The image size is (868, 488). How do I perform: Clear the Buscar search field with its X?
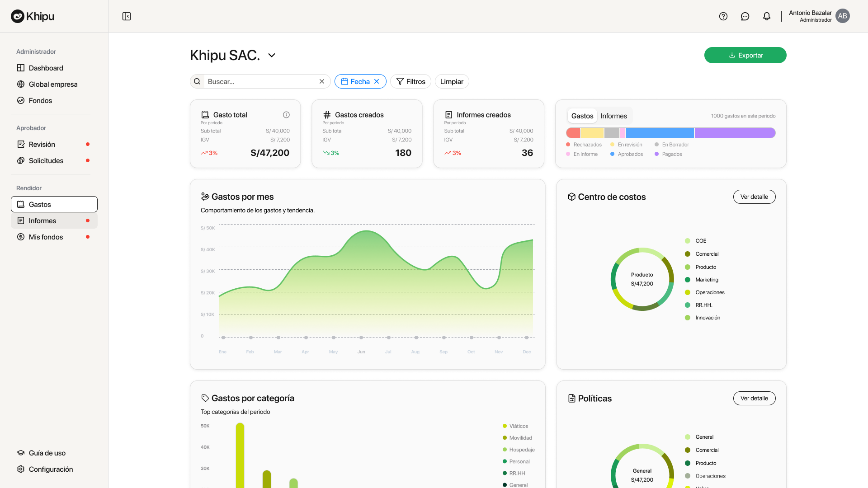pos(322,81)
